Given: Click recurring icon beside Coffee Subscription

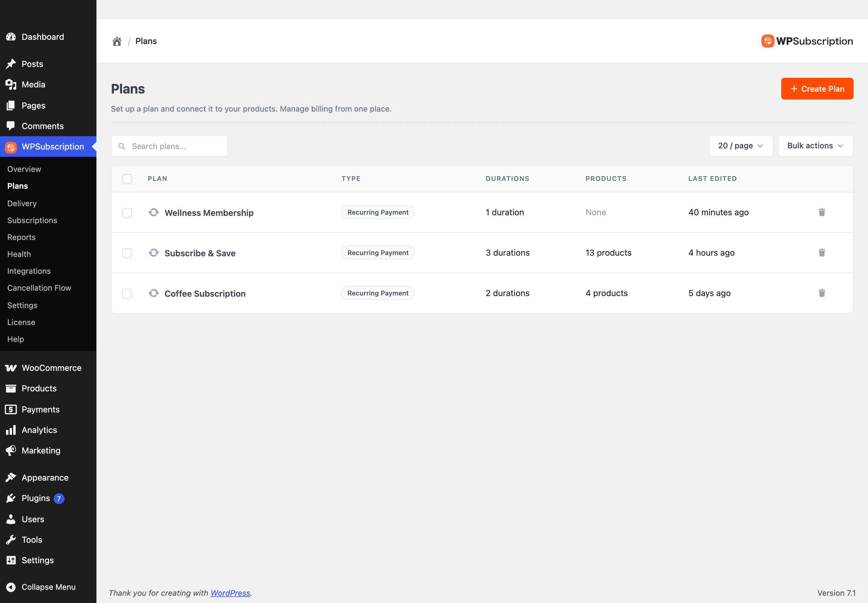Looking at the screenshot, I should [x=153, y=293].
